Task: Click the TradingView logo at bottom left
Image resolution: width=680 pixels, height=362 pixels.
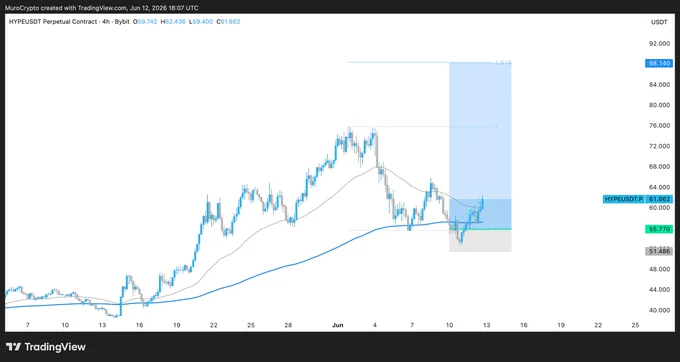Action: click(x=46, y=347)
